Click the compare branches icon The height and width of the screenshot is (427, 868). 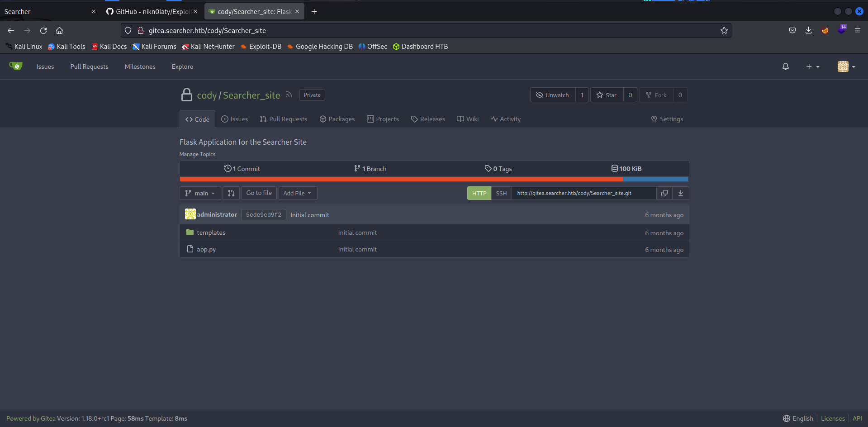[231, 193]
